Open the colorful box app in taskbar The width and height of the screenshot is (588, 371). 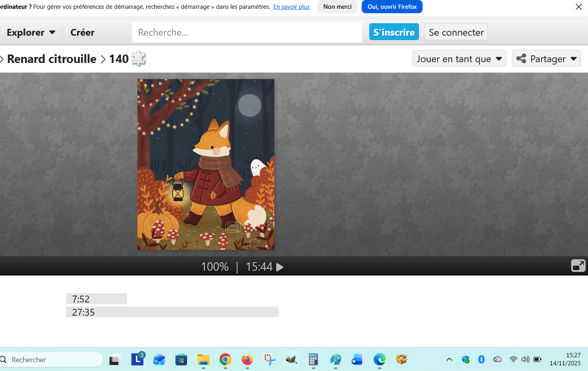(x=401, y=360)
